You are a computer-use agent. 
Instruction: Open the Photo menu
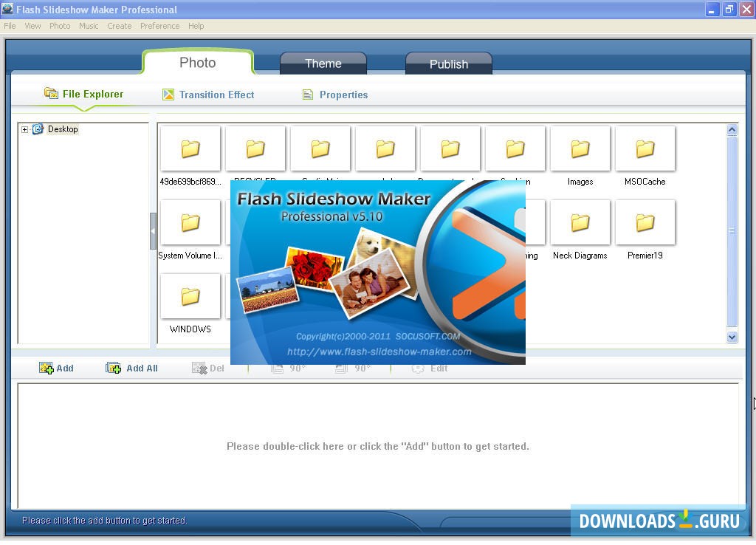60,26
